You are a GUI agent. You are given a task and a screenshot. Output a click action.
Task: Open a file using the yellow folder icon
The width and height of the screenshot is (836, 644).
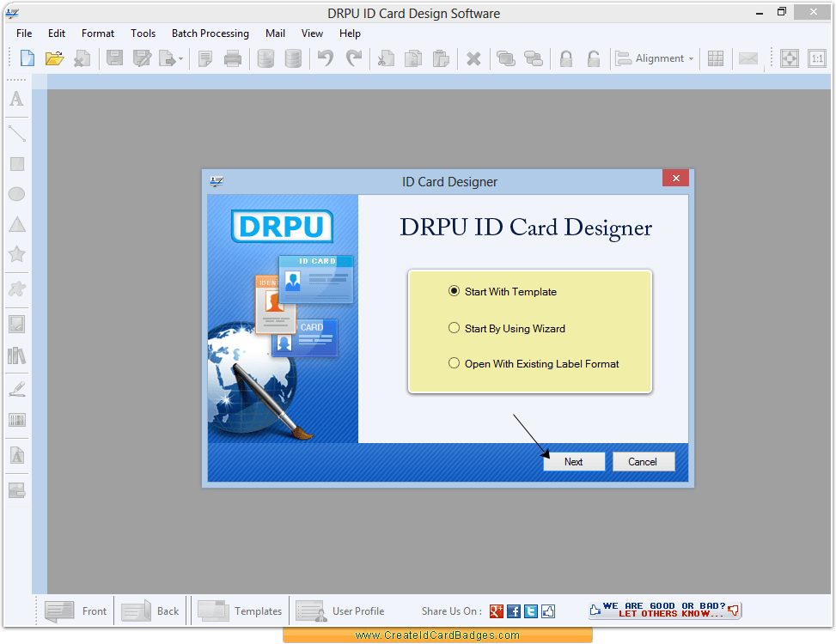tap(54, 58)
